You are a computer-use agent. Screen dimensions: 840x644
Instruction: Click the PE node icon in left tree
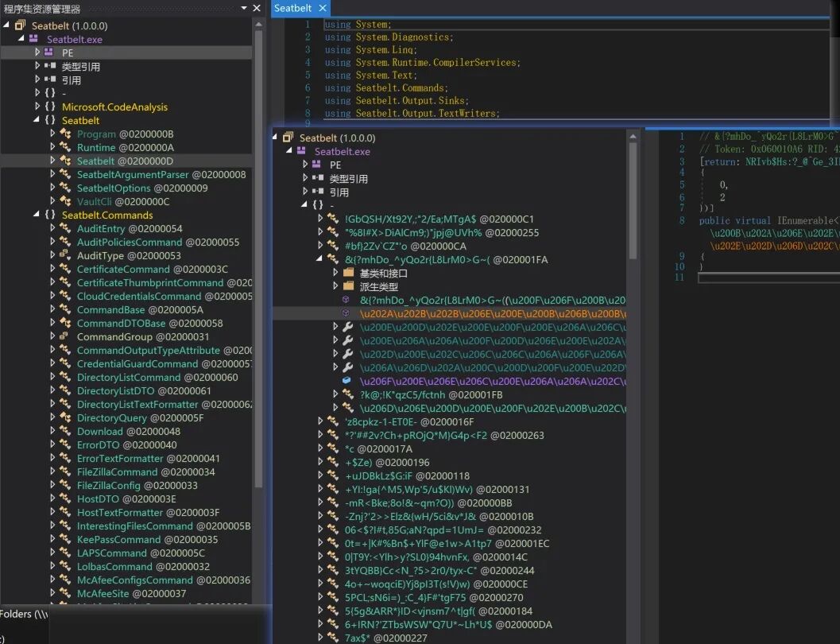click(48, 52)
